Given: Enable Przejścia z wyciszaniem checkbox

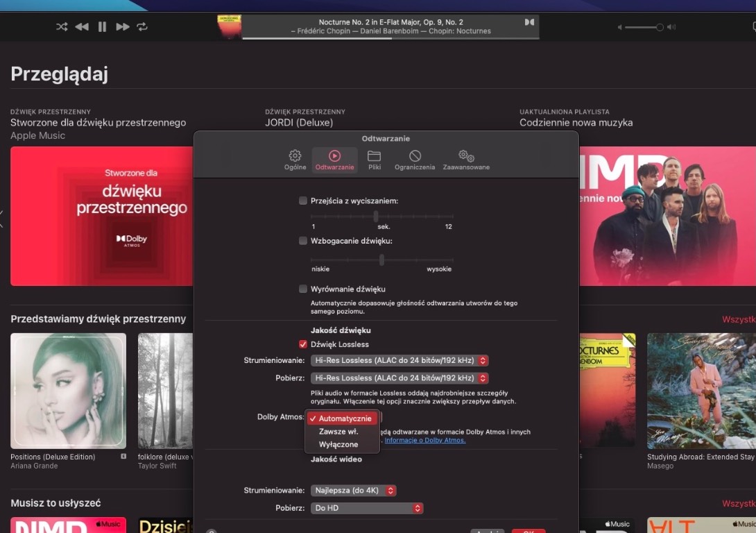Looking at the screenshot, I should (303, 201).
